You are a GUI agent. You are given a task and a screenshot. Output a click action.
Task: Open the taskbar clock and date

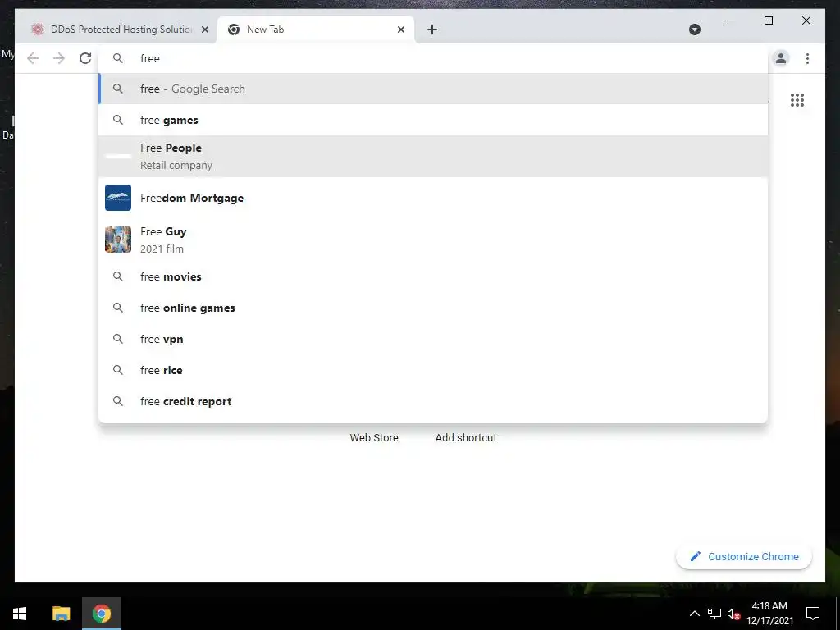click(x=769, y=614)
